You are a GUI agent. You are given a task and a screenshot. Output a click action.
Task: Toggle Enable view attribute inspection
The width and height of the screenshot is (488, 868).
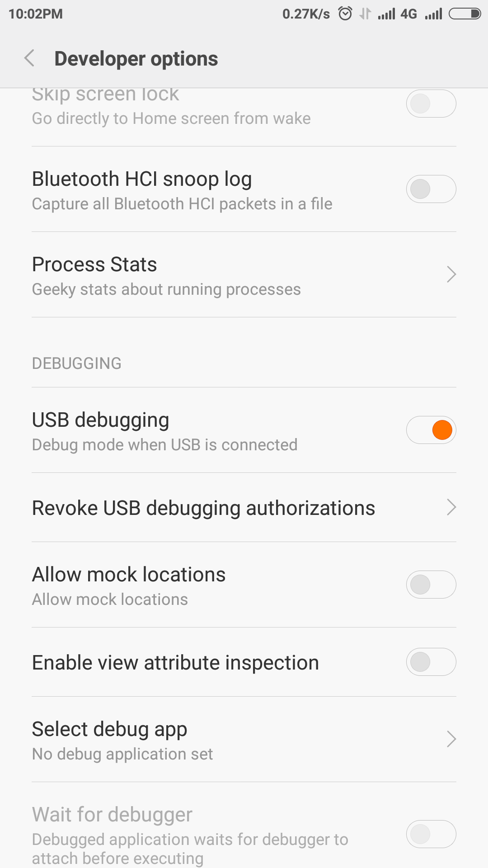coord(431,662)
